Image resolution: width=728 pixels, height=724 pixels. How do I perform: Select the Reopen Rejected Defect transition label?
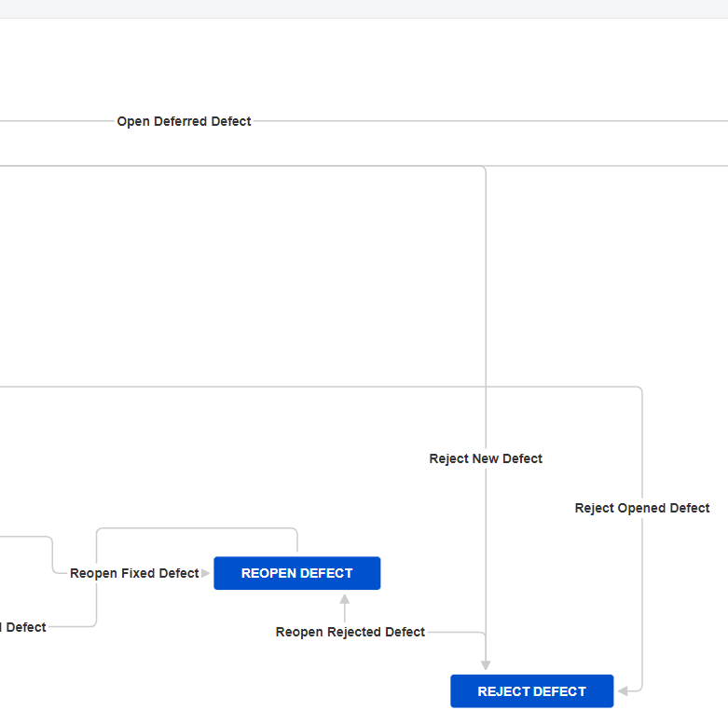click(350, 632)
